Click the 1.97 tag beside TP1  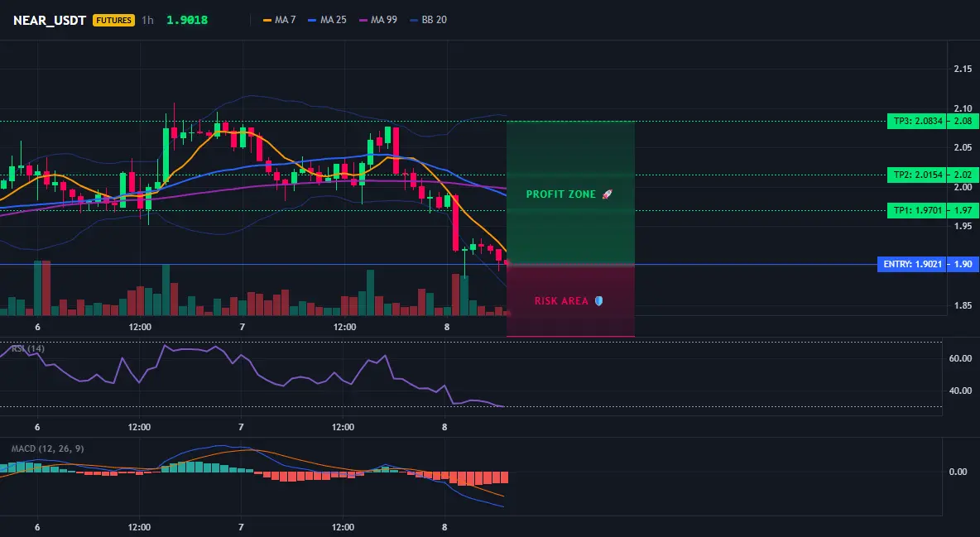(963, 211)
